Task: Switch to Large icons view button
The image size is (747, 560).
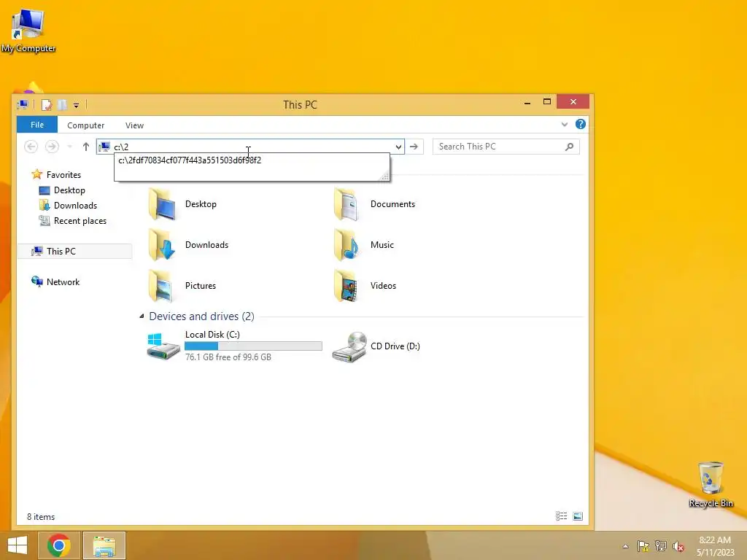Action: click(x=578, y=516)
